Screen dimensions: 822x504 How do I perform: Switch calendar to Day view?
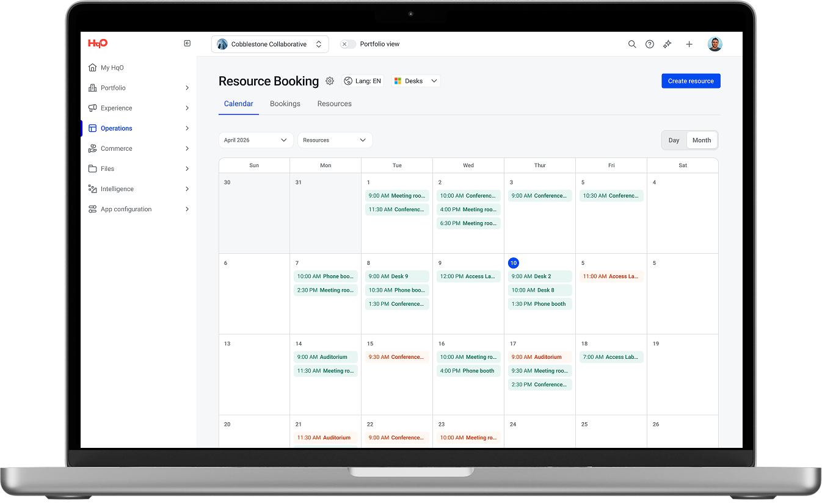click(x=674, y=140)
